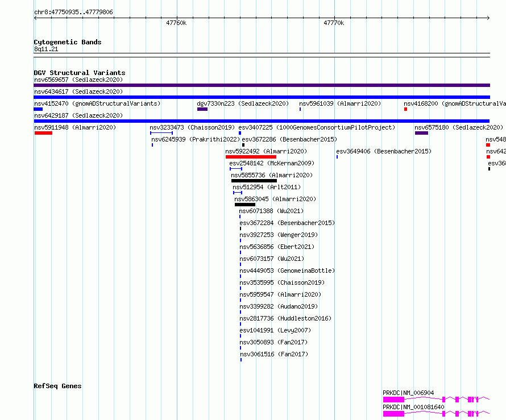Open nsv6429187 (Sedlazeck2020) label
The width and height of the screenshot is (506, 420).
coord(78,115)
